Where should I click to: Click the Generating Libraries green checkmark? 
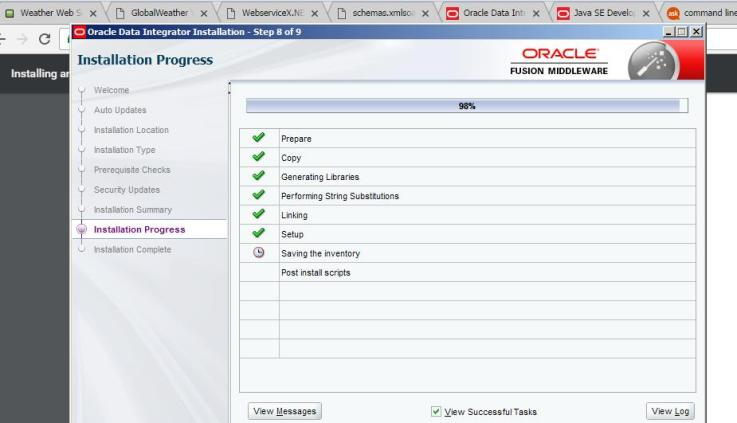(x=258, y=176)
